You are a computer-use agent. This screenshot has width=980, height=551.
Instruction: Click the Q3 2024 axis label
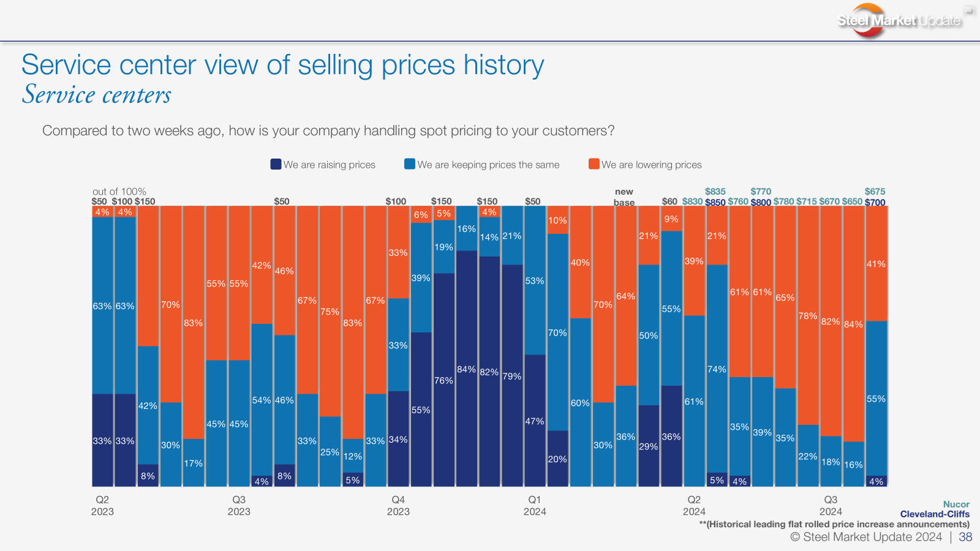point(831,506)
